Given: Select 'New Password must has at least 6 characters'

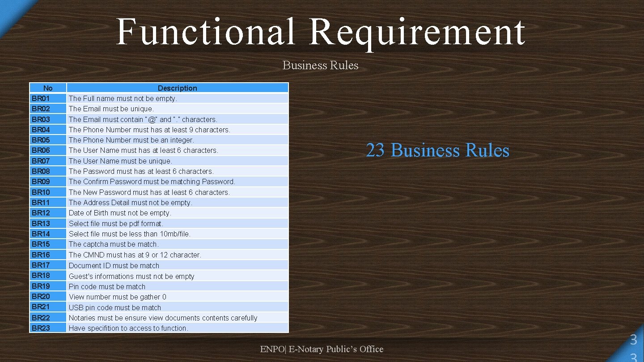Looking at the screenshot, I should (178, 192).
